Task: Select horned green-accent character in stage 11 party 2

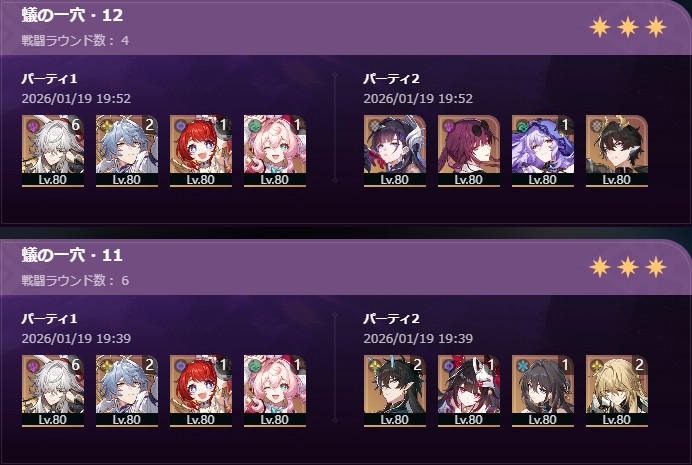Action: pos(395,390)
